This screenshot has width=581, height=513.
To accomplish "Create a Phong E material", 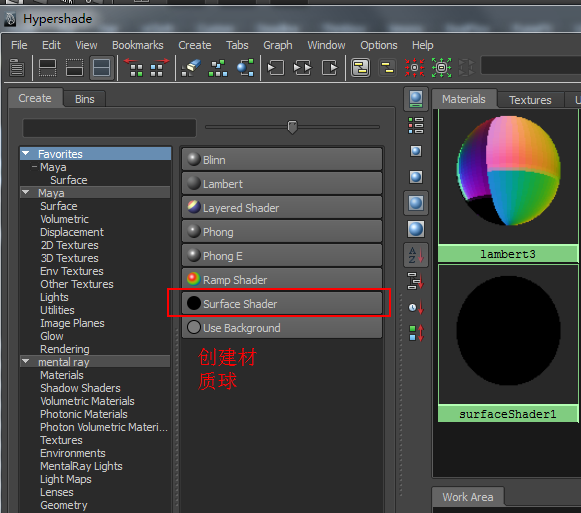I will (x=282, y=256).
